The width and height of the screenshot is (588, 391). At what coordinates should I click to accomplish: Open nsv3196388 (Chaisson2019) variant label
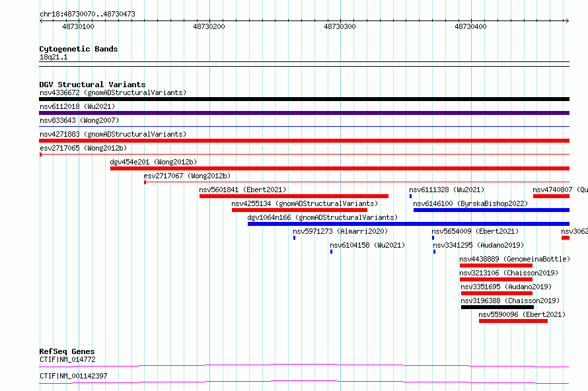[x=510, y=301]
